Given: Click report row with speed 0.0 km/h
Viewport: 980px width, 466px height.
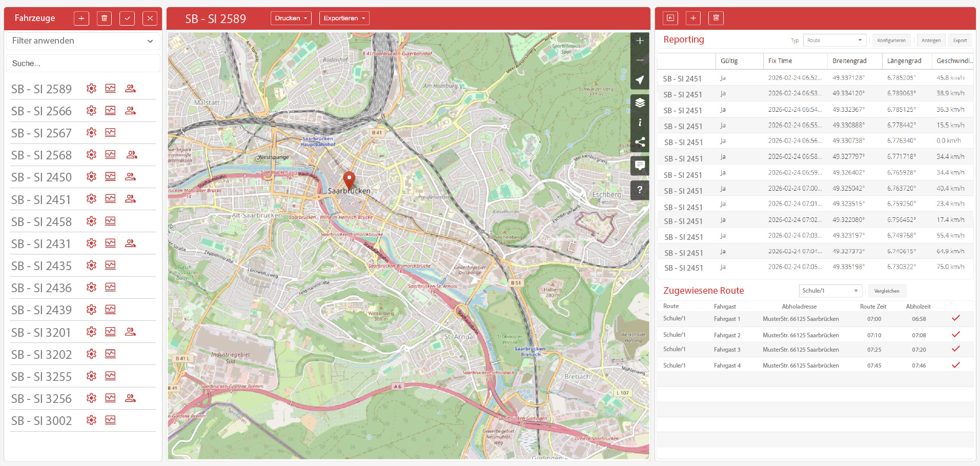Looking at the screenshot, I should click(815, 141).
